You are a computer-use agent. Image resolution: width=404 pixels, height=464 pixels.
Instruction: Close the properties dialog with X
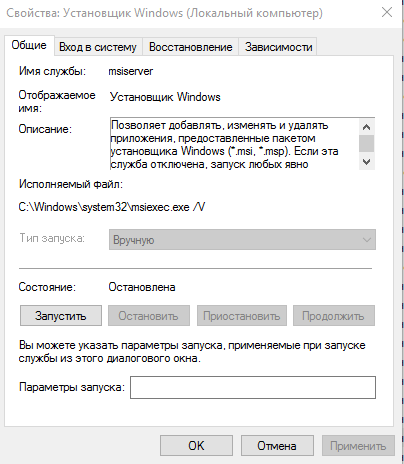(387, 12)
